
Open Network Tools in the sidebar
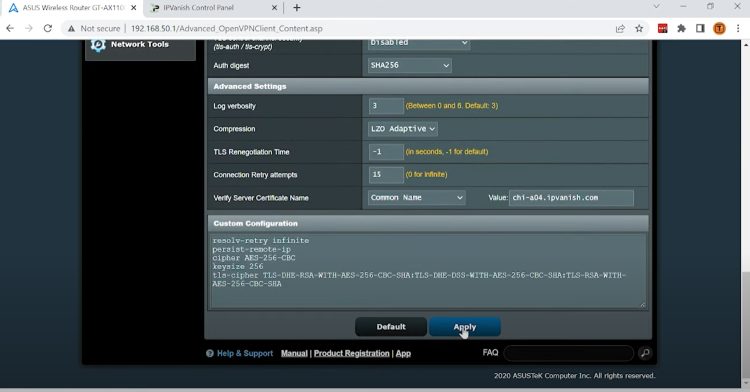[x=140, y=46]
